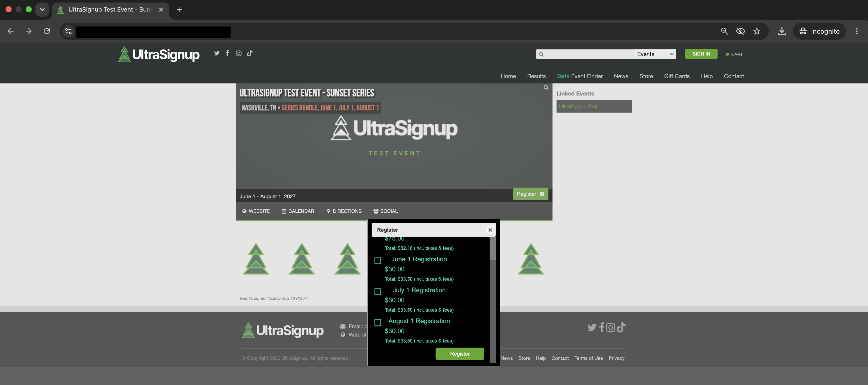Open the Help menu item
Image resolution: width=868 pixels, height=385 pixels.
tap(706, 76)
